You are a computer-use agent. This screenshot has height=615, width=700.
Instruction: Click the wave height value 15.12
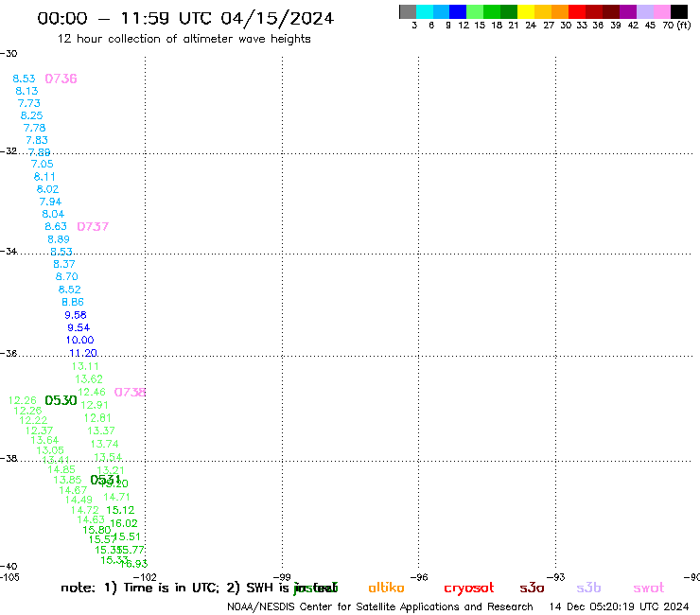[x=120, y=510]
